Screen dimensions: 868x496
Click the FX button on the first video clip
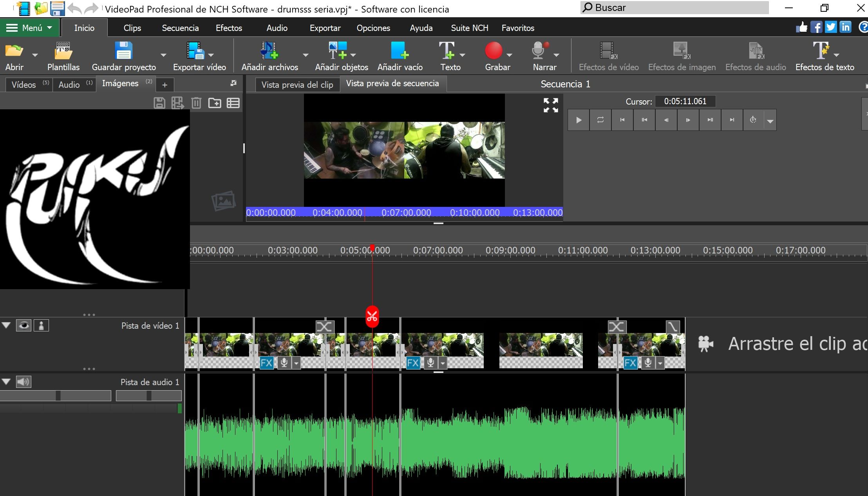point(266,363)
